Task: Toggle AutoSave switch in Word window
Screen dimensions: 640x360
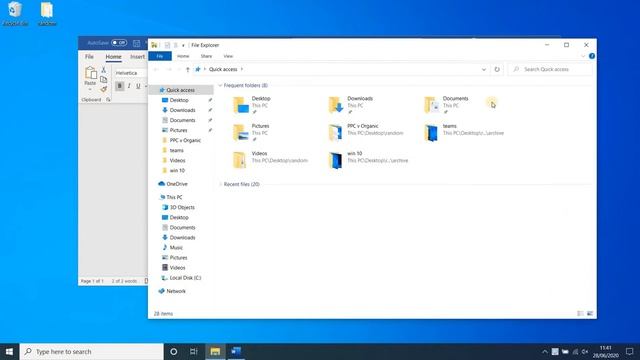Action: coord(119,43)
